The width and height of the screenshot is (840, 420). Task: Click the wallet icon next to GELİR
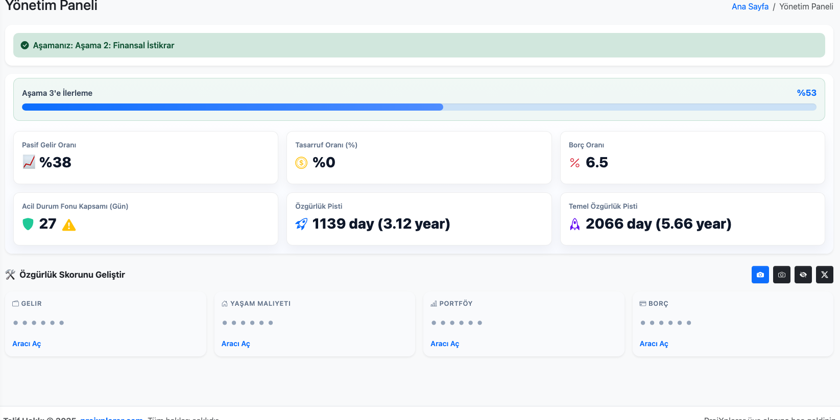coord(16,304)
